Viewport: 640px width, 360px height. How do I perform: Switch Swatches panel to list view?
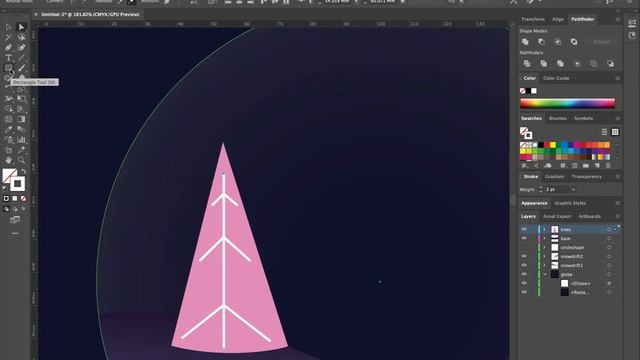604,132
